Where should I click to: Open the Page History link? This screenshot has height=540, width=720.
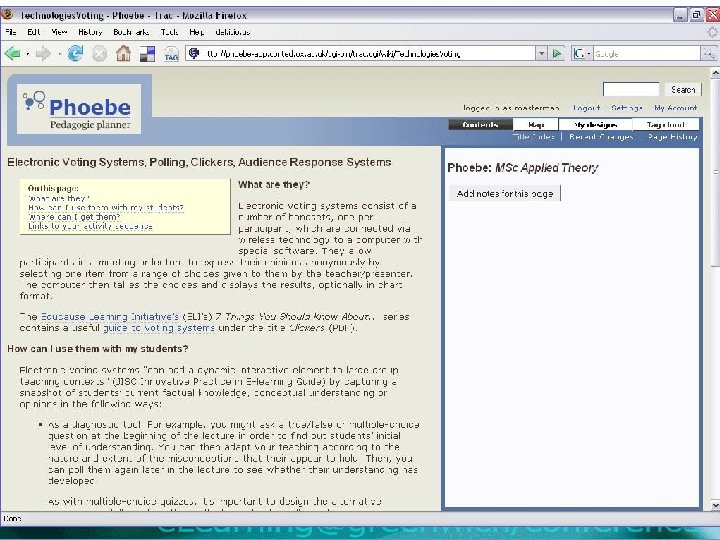(x=673, y=136)
